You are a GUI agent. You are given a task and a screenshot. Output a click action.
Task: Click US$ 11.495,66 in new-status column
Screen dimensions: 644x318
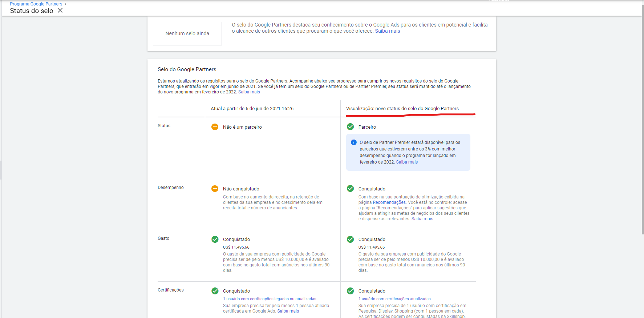[x=372, y=247]
